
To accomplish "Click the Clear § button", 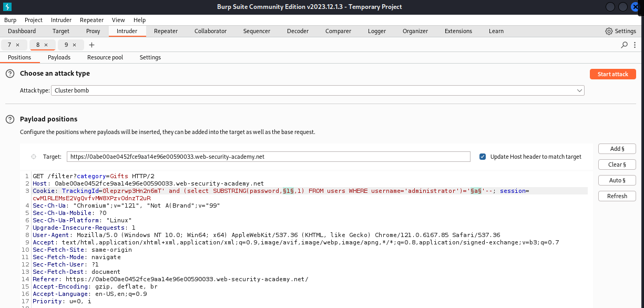I will click(x=617, y=165).
